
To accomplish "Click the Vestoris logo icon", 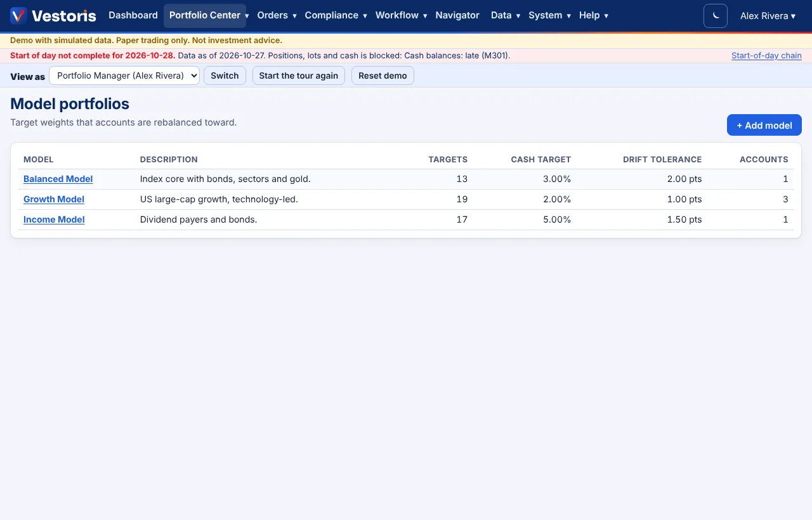I will [x=18, y=16].
